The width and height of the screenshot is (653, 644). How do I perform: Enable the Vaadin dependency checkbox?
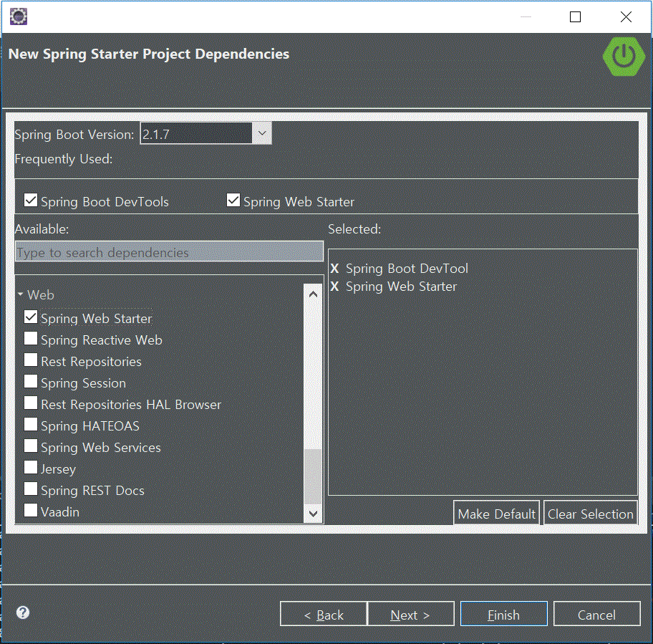(x=31, y=510)
